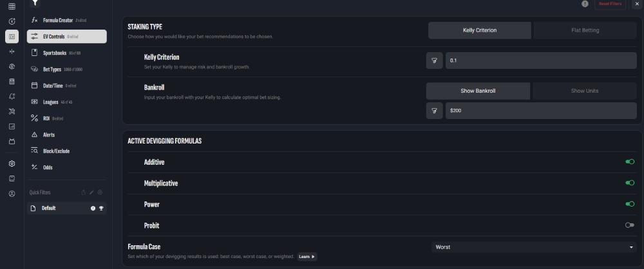Click the info icon on Default filter
The height and width of the screenshot is (269, 644).
(93, 209)
